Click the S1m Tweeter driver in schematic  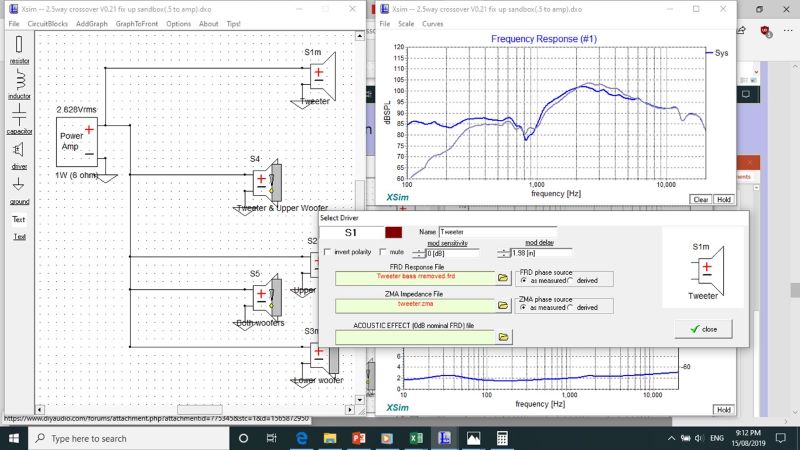(x=322, y=77)
